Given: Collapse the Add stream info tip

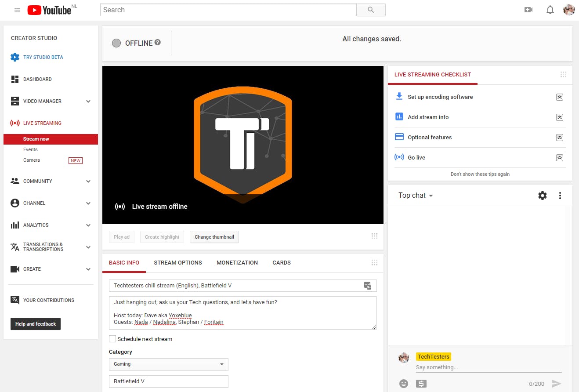Looking at the screenshot, I should pos(560,117).
